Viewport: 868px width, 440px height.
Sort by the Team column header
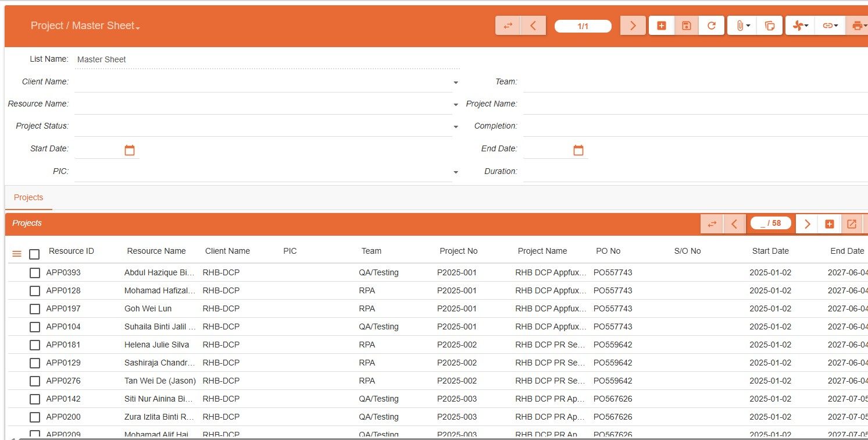372,251
